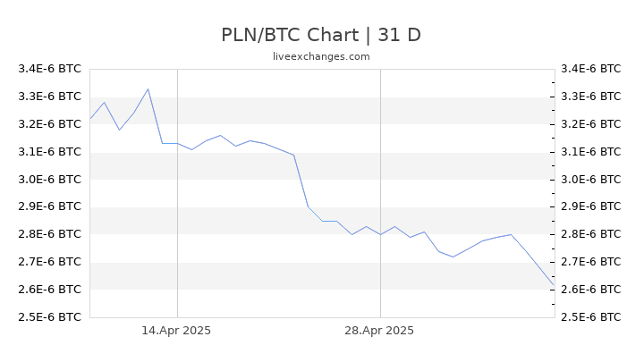Click the 14.Apr vertical gridline
This screenshot has width=644, height=362.
pos(177,193)
